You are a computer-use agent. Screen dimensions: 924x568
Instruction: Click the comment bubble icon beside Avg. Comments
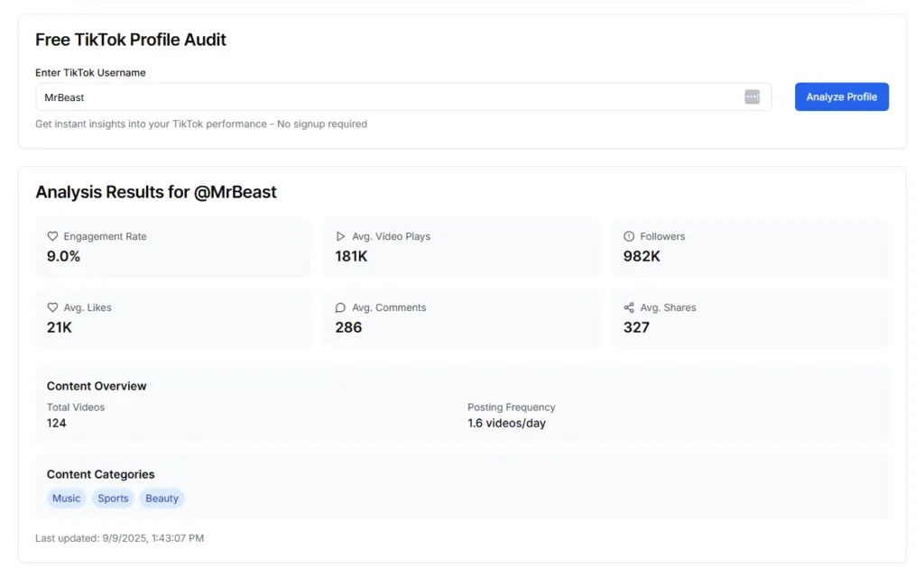(x=341, y=307)
